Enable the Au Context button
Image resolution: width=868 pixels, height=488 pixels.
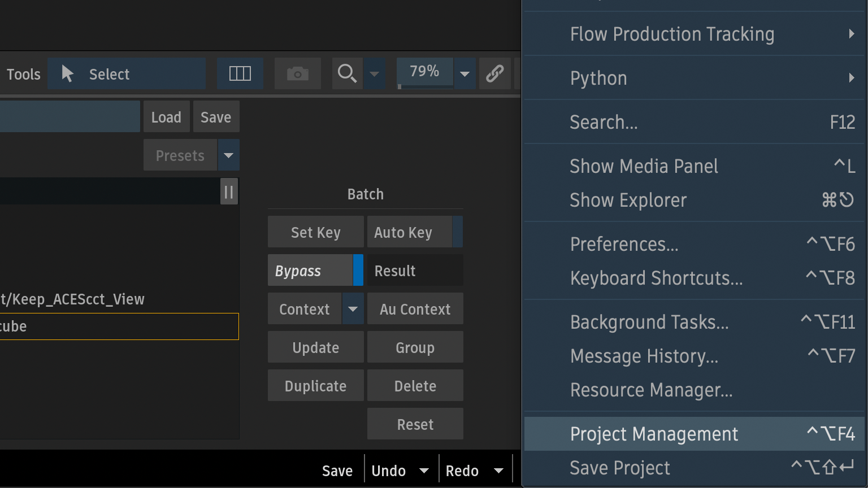click(415, 309)
